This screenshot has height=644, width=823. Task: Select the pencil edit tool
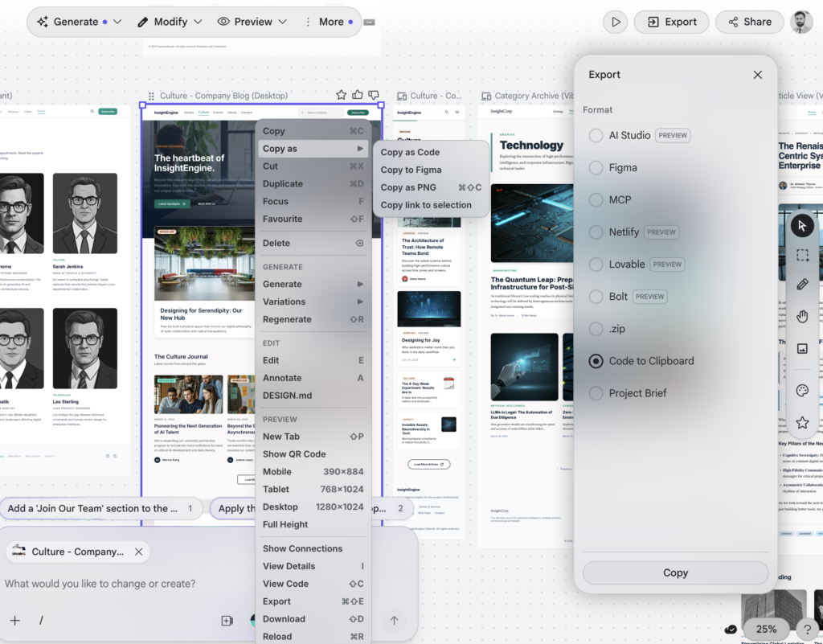coord(802,285)
